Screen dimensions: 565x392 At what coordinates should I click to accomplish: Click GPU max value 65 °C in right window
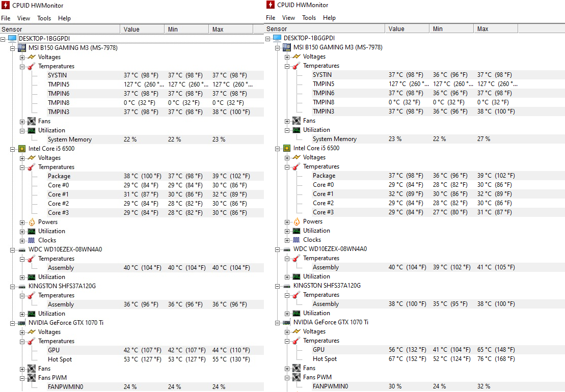point(496,350)
